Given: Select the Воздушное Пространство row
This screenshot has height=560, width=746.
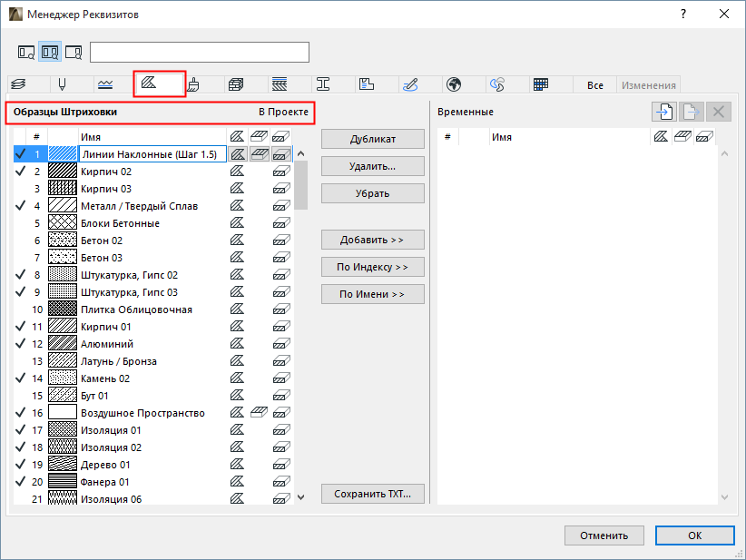Looking at the screenshot, I should (152, 413).
